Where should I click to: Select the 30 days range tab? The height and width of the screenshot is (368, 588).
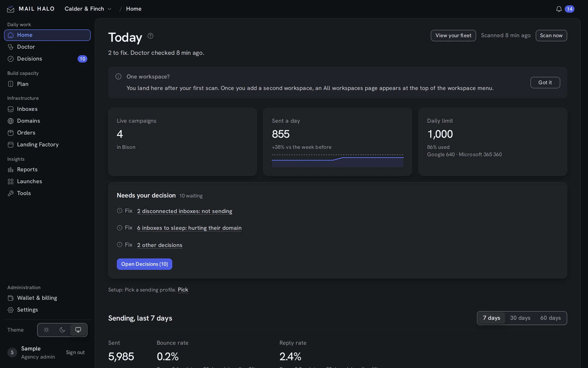(x=520, y=318)
